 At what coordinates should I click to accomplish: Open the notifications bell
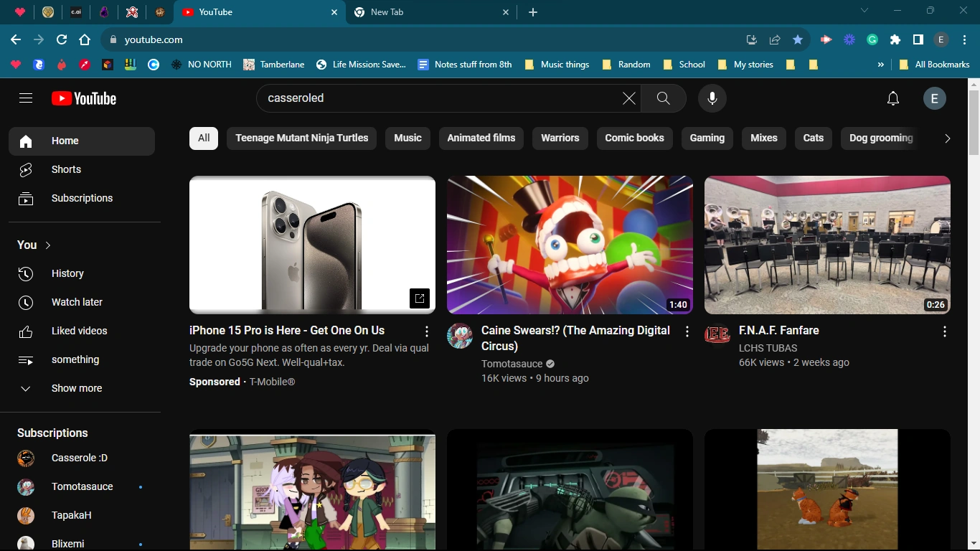pyautogui.click(x=892, y=98)
